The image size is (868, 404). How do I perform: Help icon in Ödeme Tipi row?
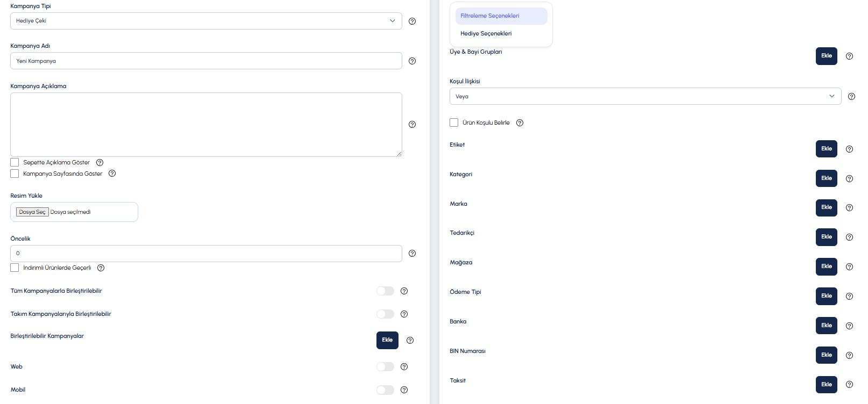(849, 296)
